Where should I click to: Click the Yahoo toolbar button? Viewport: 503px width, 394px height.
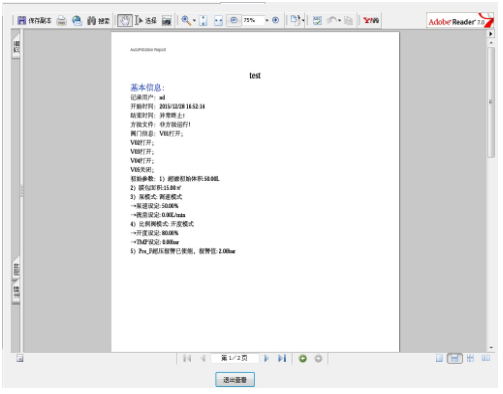[371, 21]
